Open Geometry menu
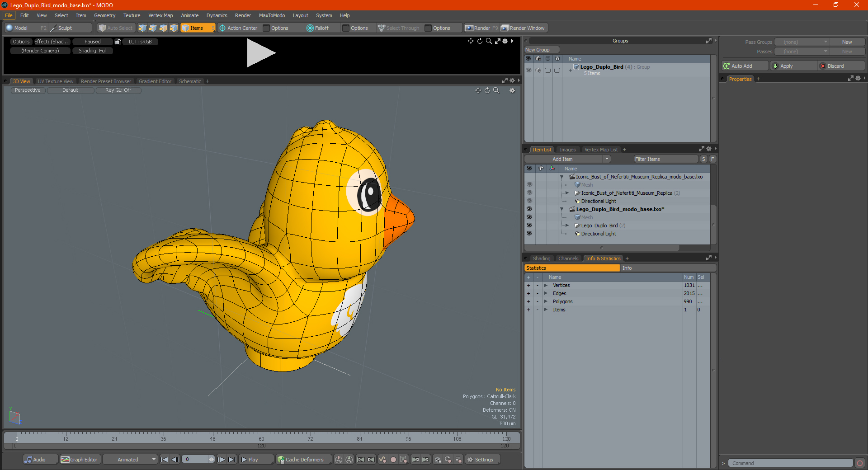The height and width of the screenshot is (470, 868). click(105, 15)
